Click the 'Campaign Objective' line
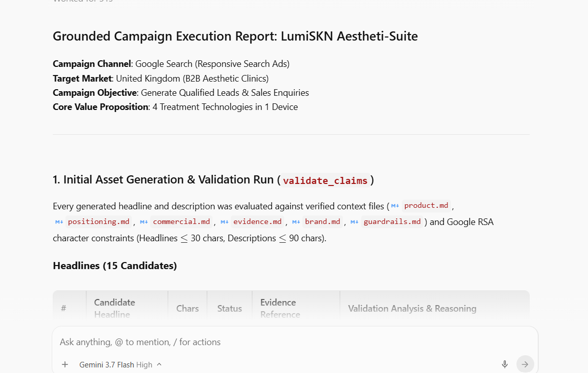The height and width of the screenshot is (373, 588). 181,93
